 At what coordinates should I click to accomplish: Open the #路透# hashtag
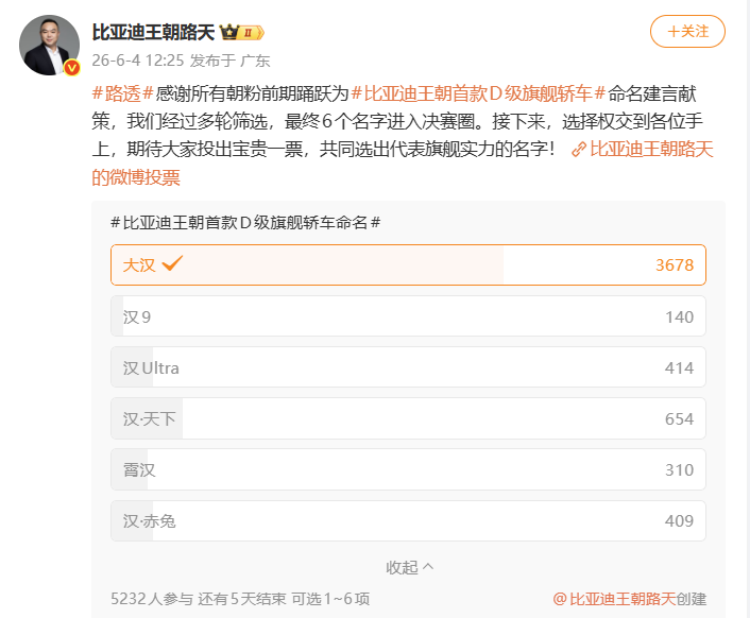click(122, 93)
